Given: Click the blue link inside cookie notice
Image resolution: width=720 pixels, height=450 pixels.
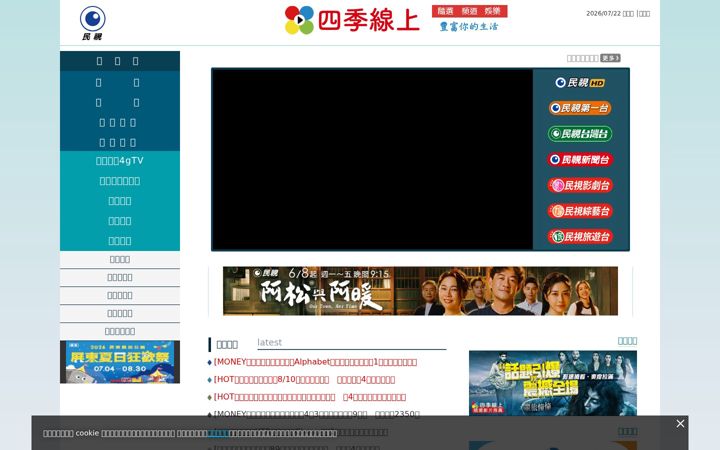Looking at the screenshot, I should pos(218,433).
